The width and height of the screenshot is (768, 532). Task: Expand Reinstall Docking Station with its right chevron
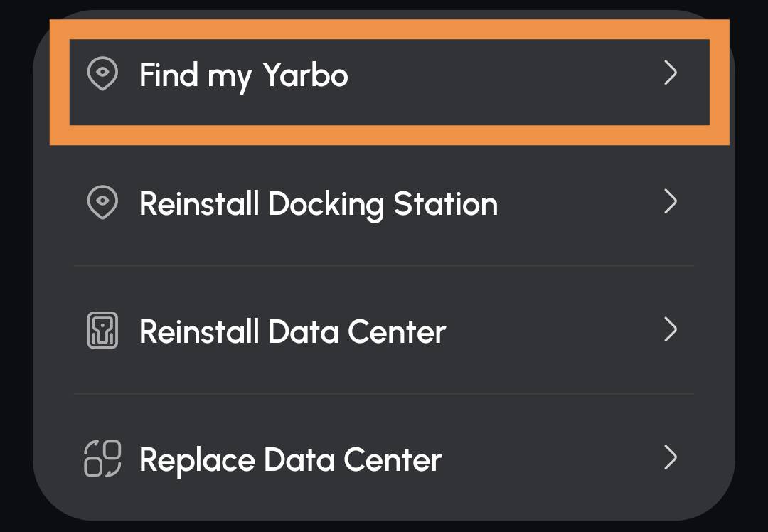point(671,201)
